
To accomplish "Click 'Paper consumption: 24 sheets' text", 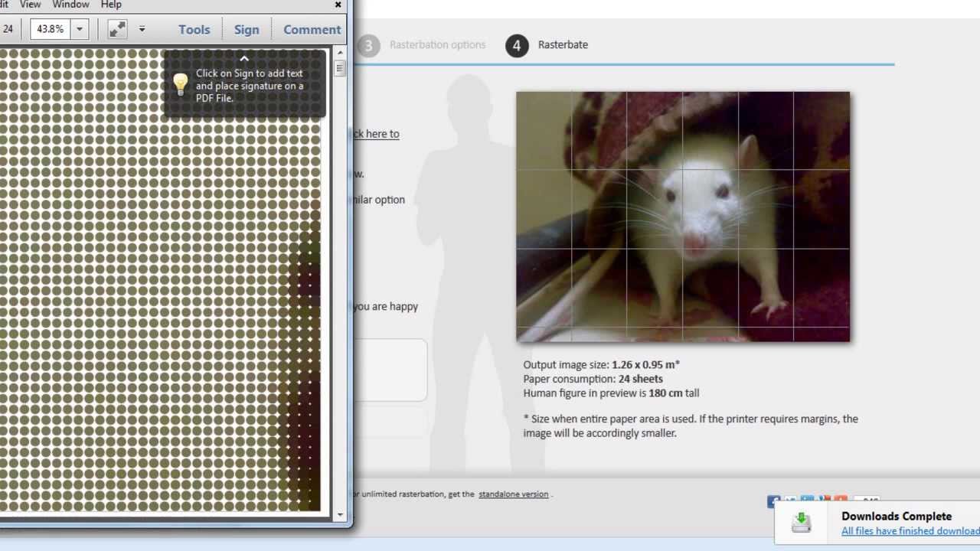I will (593, 379).
